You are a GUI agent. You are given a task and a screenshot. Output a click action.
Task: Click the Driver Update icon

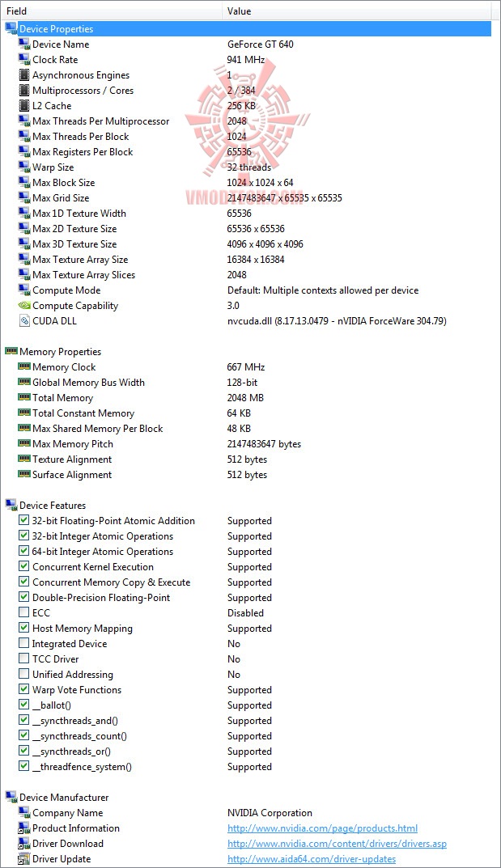coord(23,858)
